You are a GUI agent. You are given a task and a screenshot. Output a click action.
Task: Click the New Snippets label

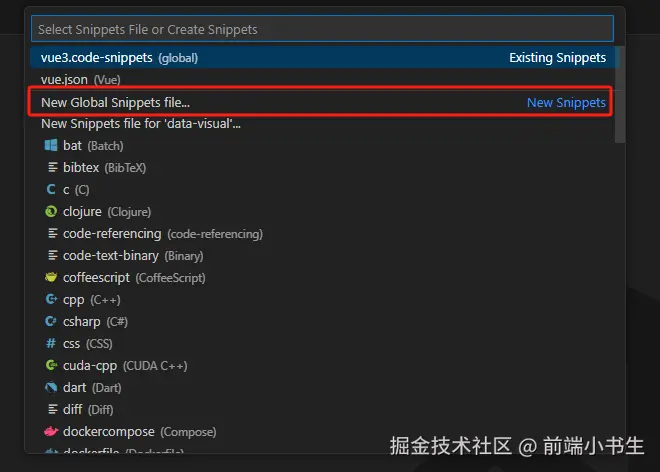pyautogui.click(x=566, y=102)
